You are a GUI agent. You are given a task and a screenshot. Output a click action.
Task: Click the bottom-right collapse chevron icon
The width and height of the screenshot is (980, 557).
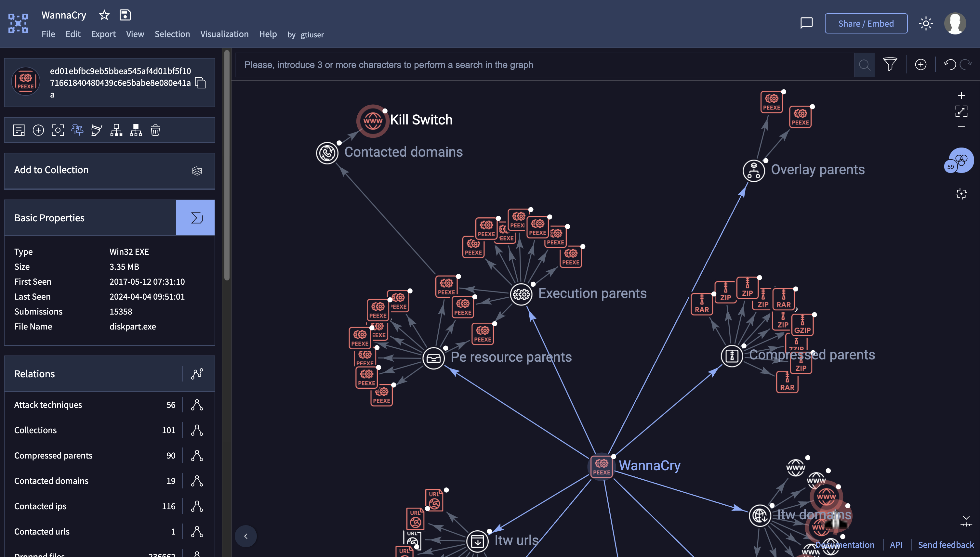(966, 521)
